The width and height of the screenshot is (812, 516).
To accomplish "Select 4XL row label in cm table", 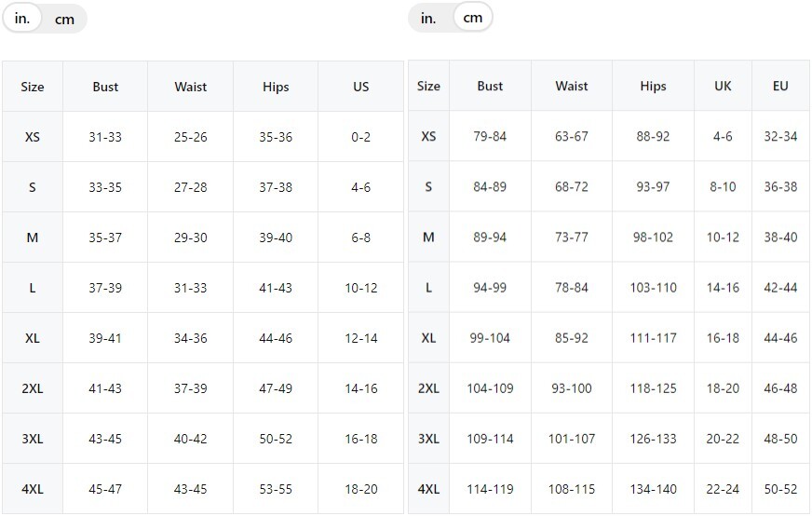I will (428, 489).
